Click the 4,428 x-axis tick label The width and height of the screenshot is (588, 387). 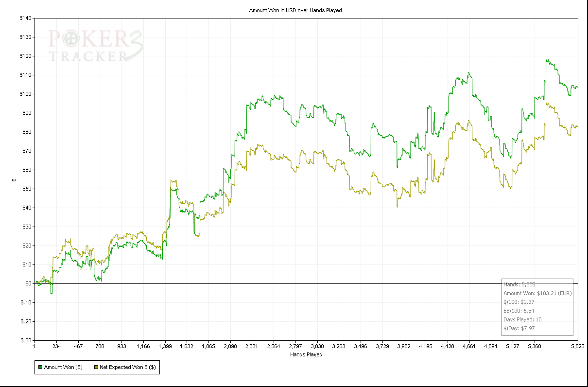tap(447, 347)
